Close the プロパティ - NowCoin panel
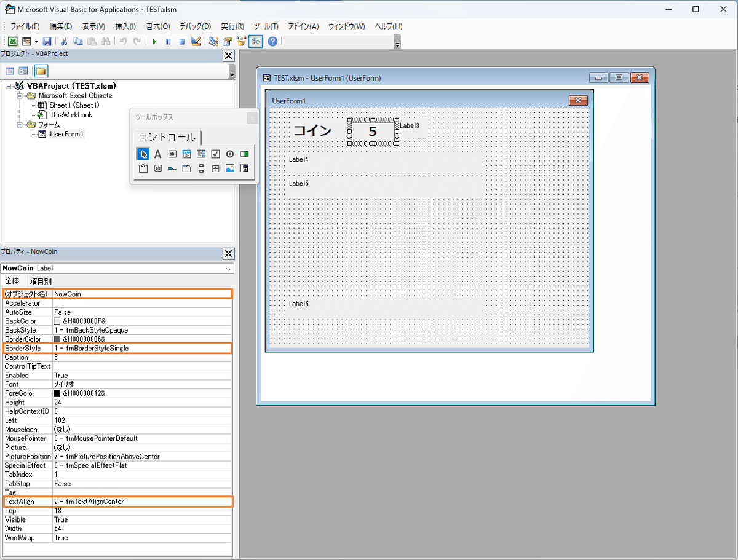This screenshot has height=560, width=738. click(228, 254)
